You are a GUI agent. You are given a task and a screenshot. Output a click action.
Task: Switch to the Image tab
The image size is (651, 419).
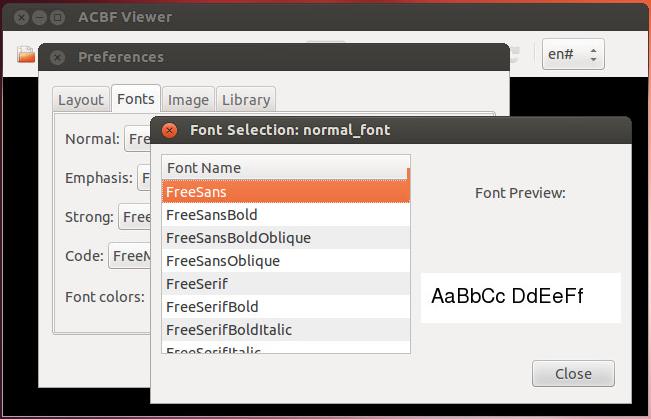coord(188,100)
